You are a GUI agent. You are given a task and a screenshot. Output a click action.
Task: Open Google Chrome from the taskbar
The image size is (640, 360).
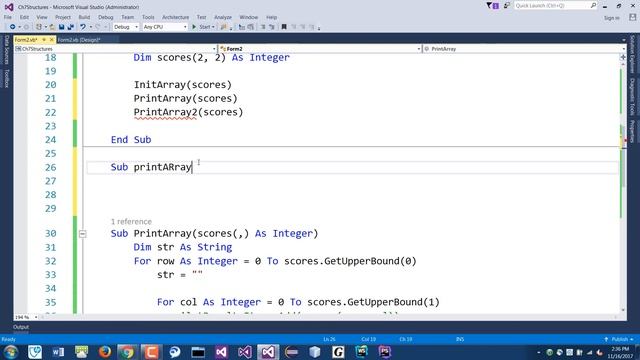pyautogui.click(x=128, y=352)
